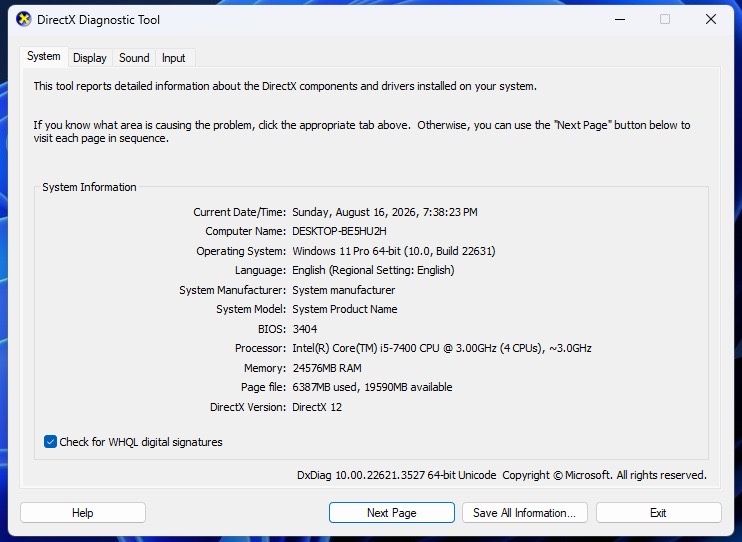Minimize the DirectX Diagnostic Tool window
Viewport: 742px width, 542px height.
620,19
